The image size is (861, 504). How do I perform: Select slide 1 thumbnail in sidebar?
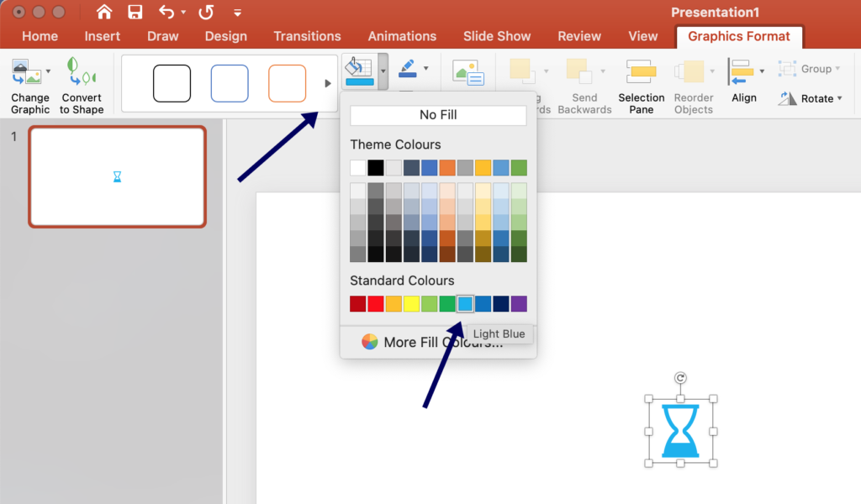117,176
